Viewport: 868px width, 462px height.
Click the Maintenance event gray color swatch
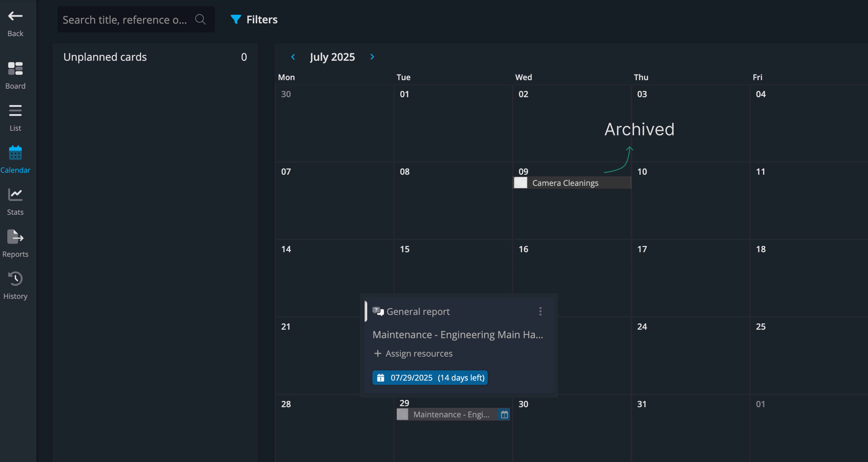click(402, 414)
